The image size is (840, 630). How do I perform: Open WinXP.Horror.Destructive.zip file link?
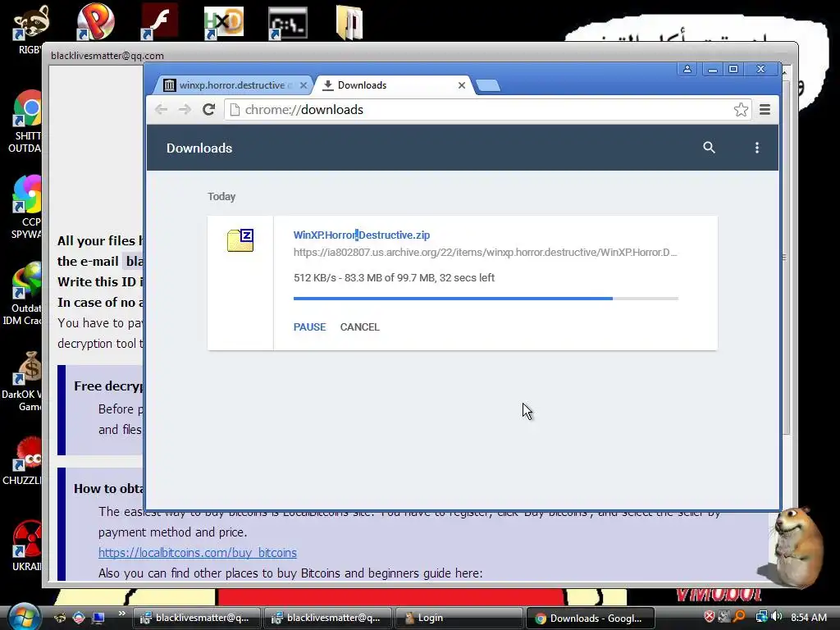362,235
